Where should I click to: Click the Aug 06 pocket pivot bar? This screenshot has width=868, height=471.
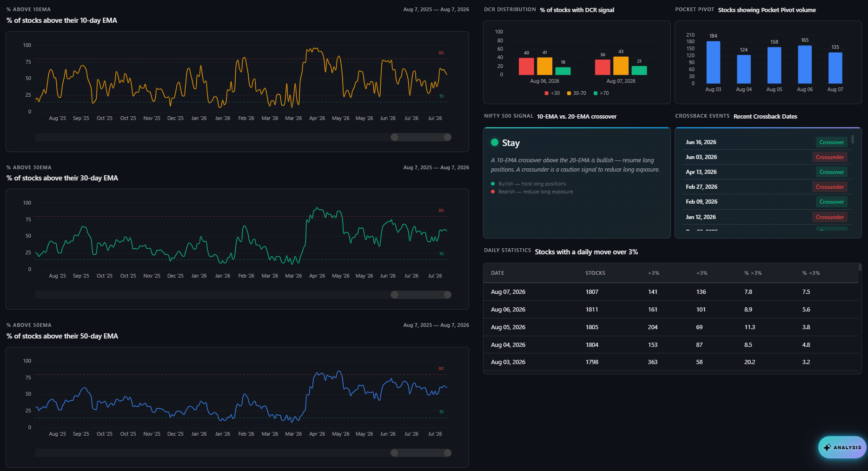tap(805, 65)
